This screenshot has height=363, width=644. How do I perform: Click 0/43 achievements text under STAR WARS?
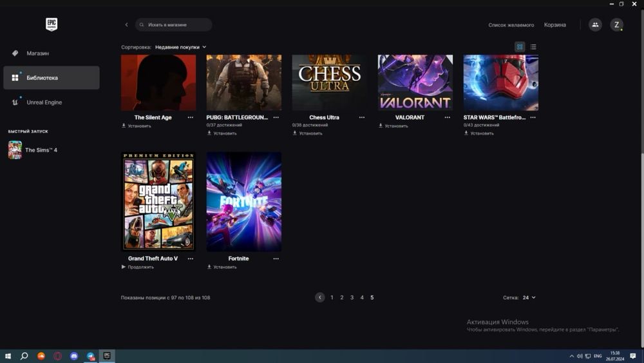tap(481, 125)
